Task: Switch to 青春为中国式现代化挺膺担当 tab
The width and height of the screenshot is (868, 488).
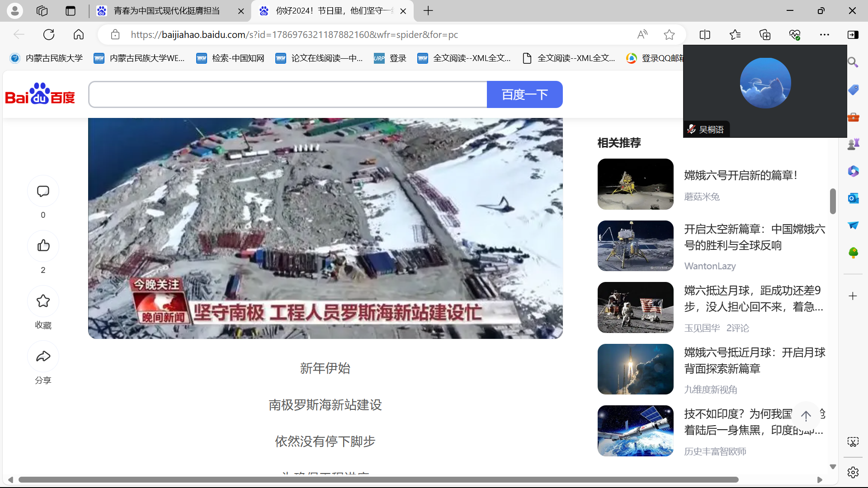Action: [x=166, y=11]
